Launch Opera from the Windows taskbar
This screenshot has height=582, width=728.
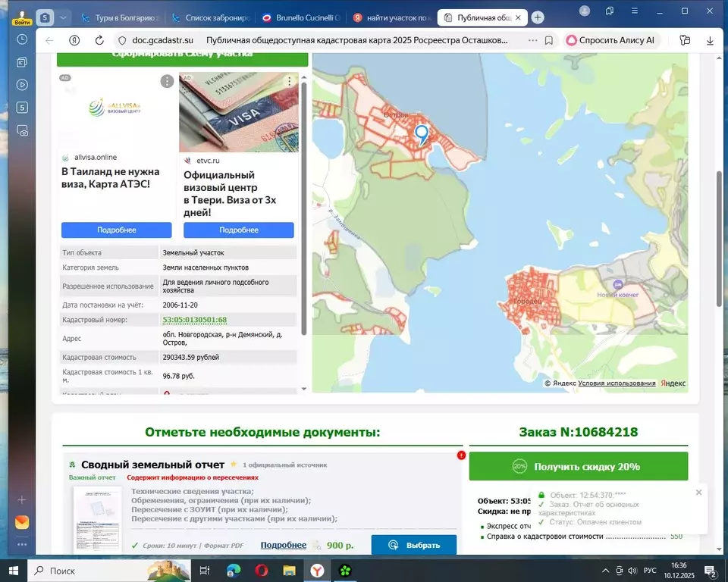pyautogui.click(x=262, y=570)
